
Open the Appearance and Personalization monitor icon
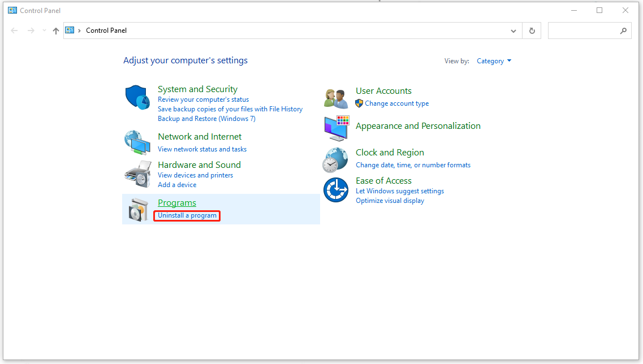pos(336,128)
